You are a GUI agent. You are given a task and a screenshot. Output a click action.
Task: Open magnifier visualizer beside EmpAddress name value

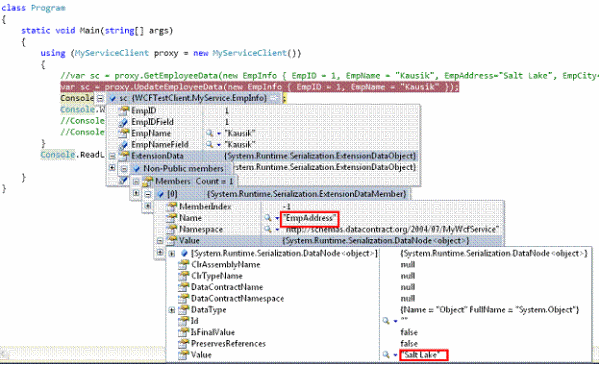tap(267, 218)
